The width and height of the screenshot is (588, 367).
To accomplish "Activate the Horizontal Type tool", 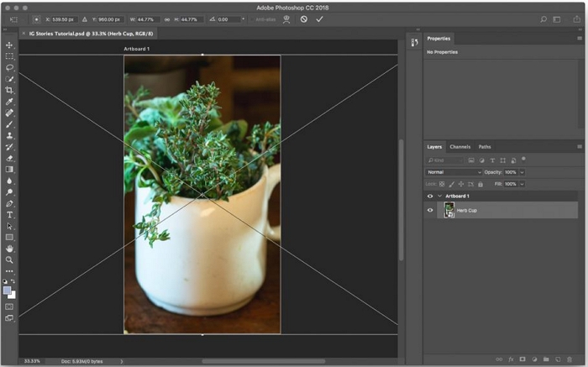I will 9,215.
